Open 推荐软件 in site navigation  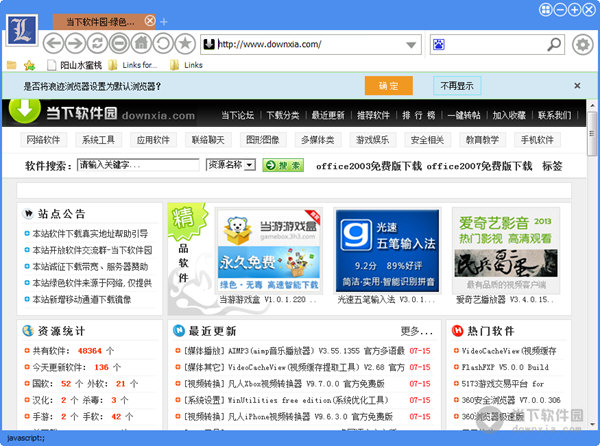[373, 115]
